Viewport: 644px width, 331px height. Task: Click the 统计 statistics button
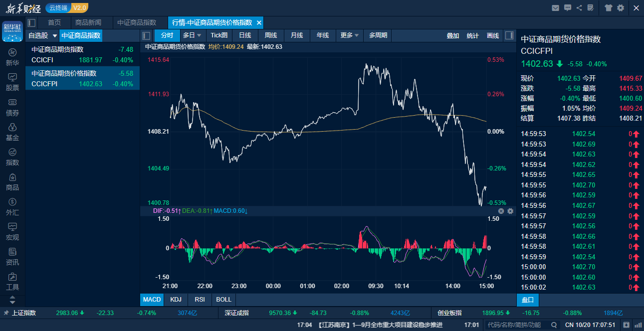(x=473, y=36)
